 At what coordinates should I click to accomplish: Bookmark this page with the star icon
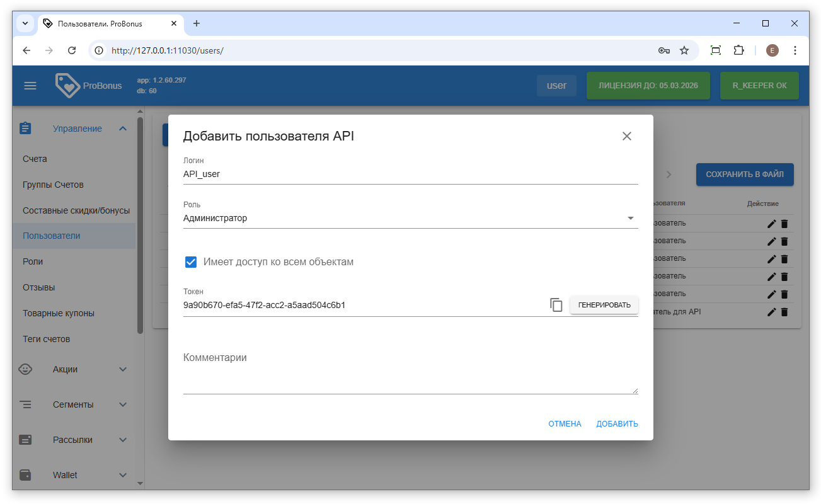tap(684, 50)
